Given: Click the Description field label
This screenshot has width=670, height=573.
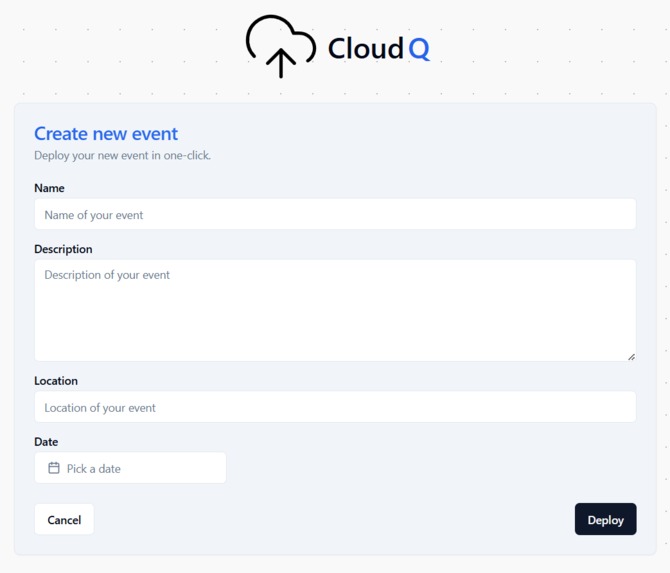Looking at the screenshot, I should pos(63,249).
